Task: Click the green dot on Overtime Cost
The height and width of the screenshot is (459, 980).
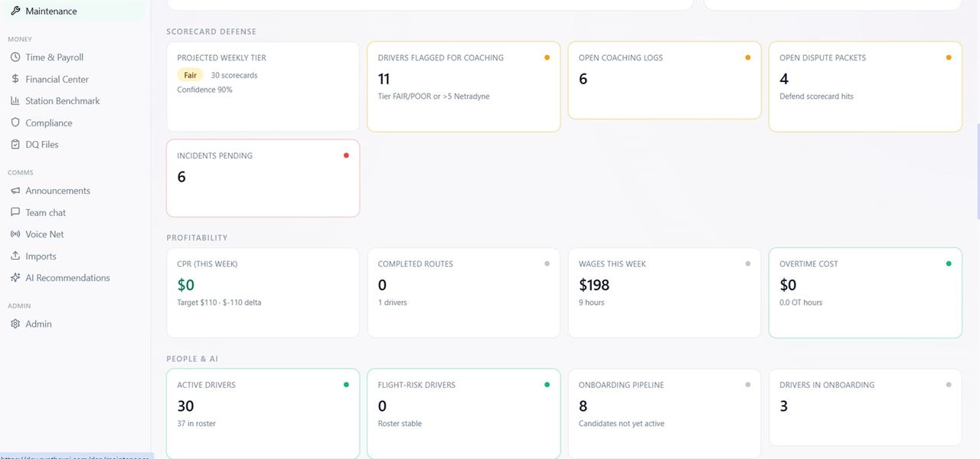Action: (949, 264)
